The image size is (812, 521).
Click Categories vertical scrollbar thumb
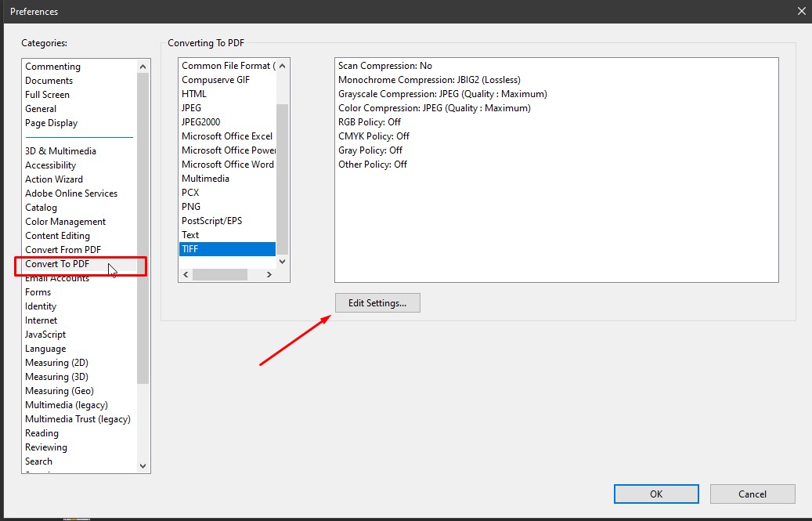(143, 229)
